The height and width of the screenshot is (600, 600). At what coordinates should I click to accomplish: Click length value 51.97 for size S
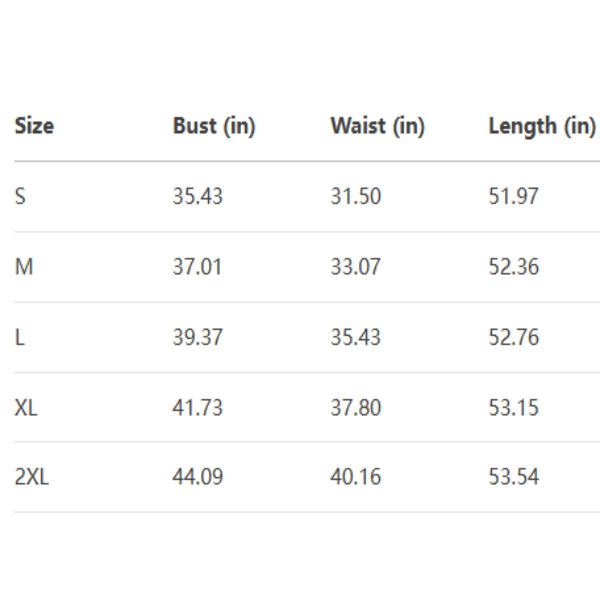pyautogui.click(x=513, y=196)
